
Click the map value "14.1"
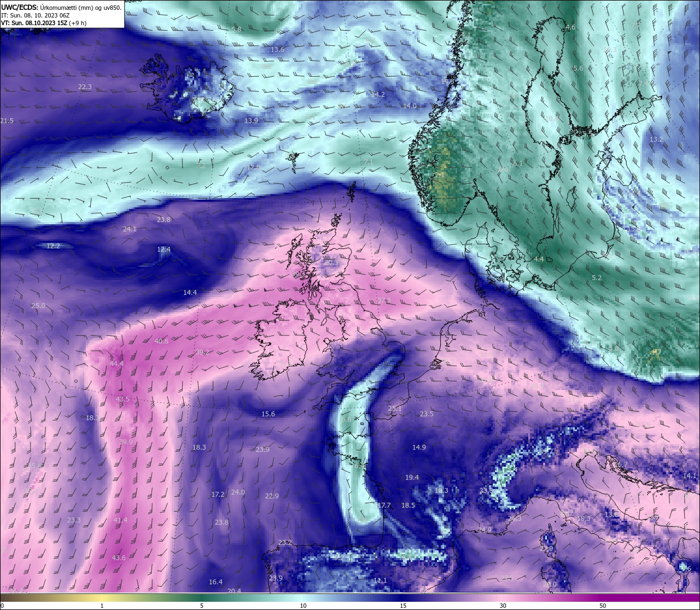click(x=690, y=476)
